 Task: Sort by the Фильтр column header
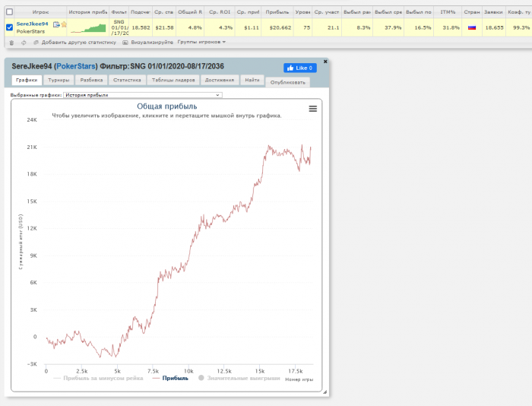pyautogui.click(x=119, y=12)
